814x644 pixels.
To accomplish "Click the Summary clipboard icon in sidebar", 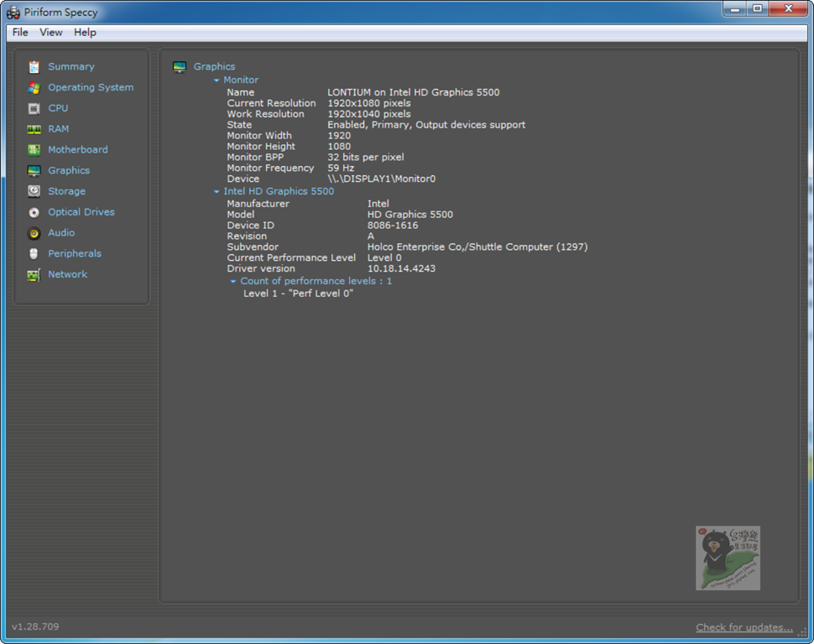I will point(34,67).
